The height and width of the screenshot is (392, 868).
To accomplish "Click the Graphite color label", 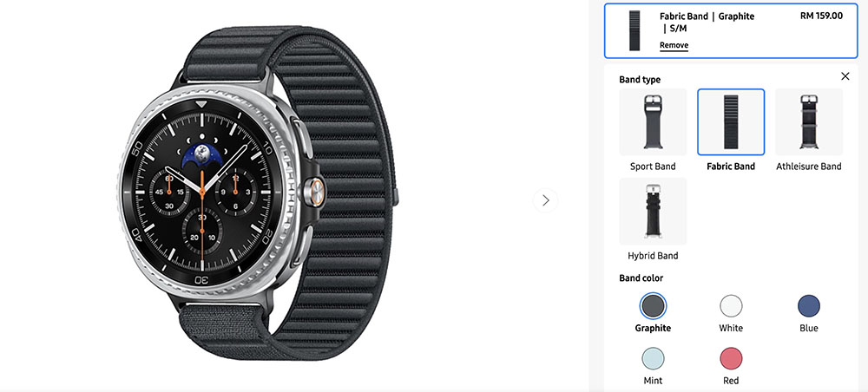I will click(x=653, y=328).
